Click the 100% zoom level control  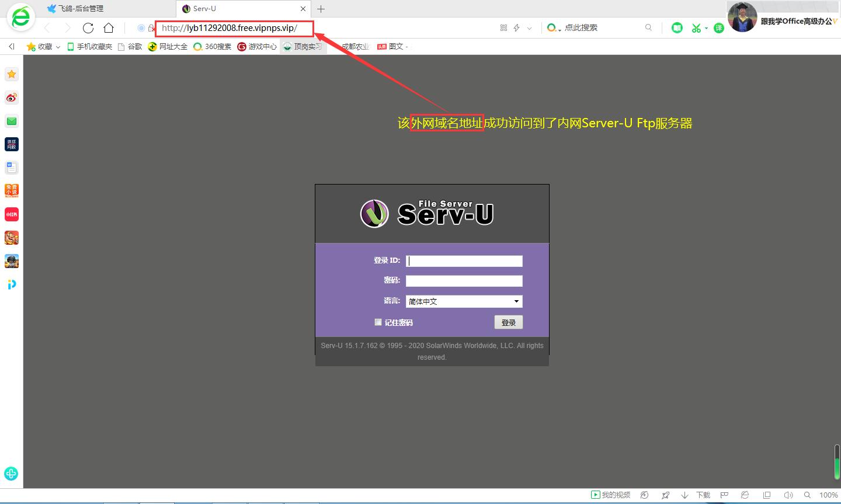pos(828,495)
